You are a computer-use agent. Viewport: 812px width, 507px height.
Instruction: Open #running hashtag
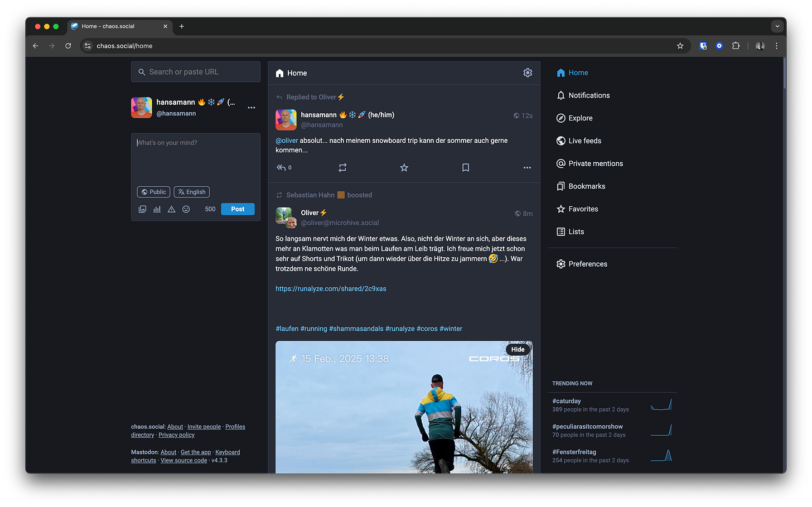pos(314,329)
